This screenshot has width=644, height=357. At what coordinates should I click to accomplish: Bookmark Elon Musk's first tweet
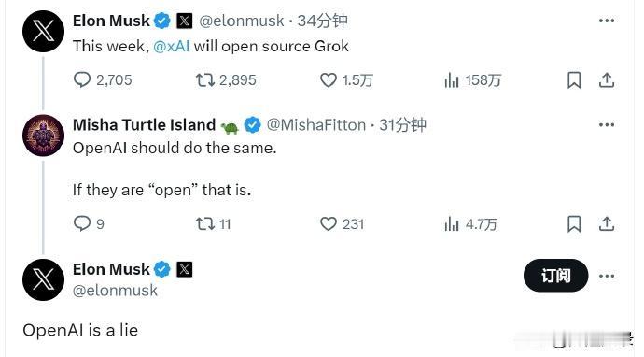574,79
